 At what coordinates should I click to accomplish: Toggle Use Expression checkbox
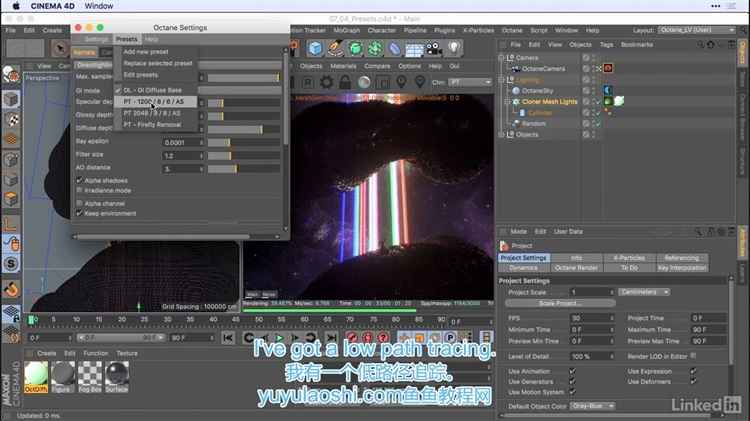[693, 371]
